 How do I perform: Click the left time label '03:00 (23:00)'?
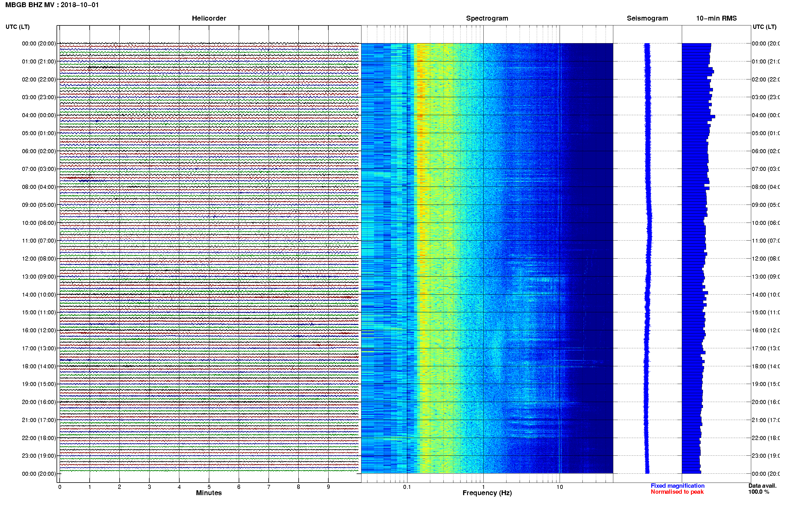click(x=39, y=97)
